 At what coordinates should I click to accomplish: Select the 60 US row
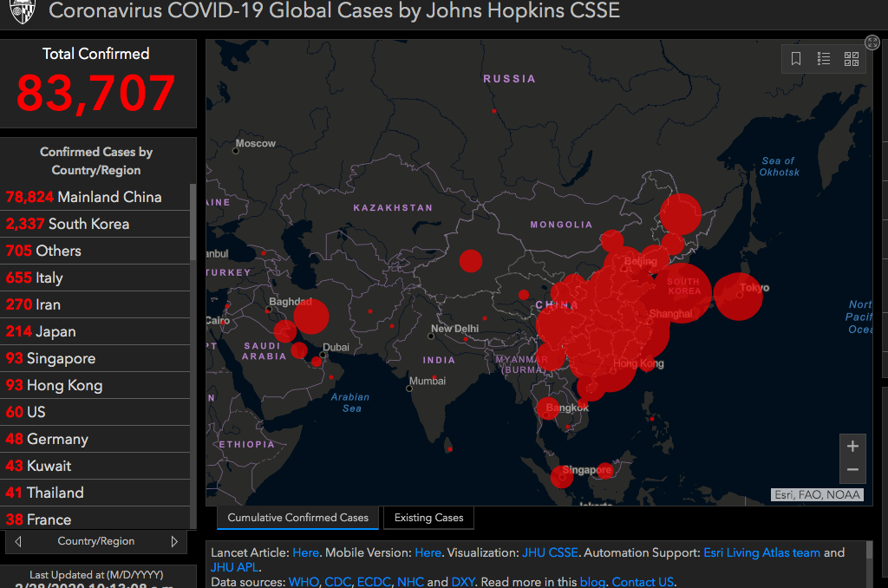[95, 413]
